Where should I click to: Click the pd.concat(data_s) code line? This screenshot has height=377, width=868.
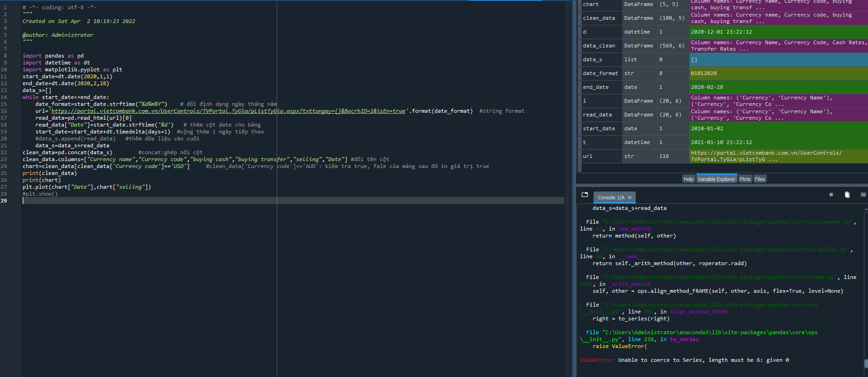(x=67, y=152)
